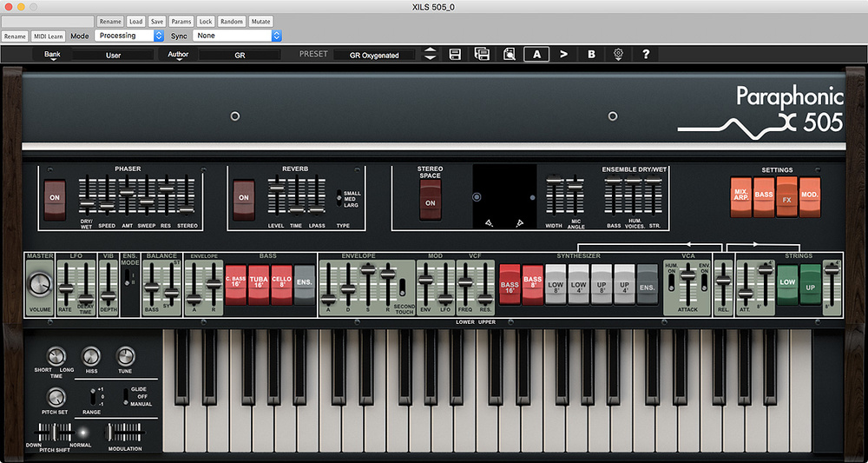Click the Mutate button
Image resolution: width=868 pixels, height=463 pixels.
click(x=260, y=22)
